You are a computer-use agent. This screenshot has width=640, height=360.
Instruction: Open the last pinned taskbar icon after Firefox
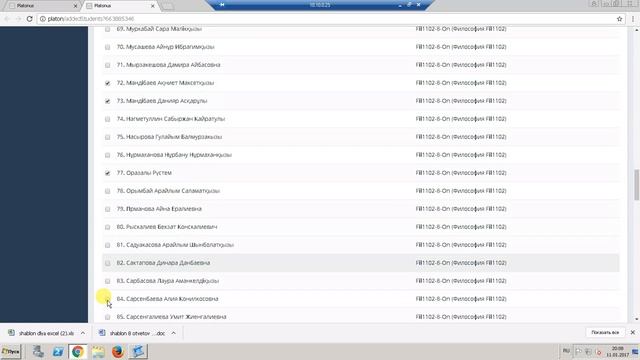tap(138, 351)
